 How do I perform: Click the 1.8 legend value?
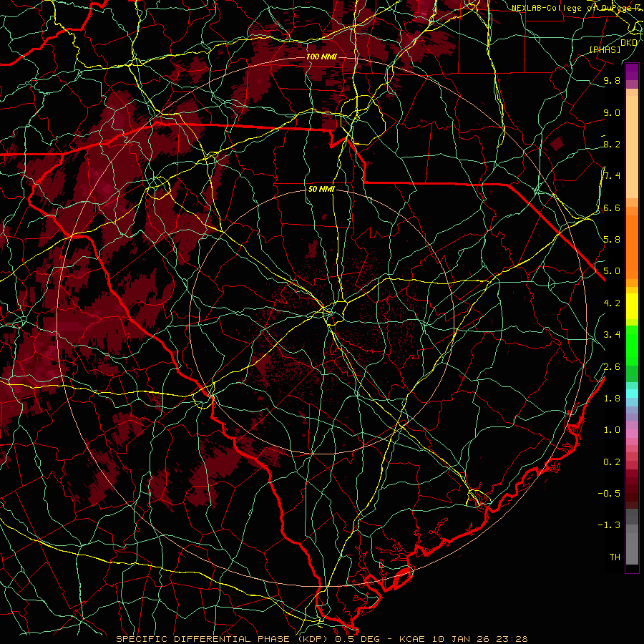tap(612, 399)
